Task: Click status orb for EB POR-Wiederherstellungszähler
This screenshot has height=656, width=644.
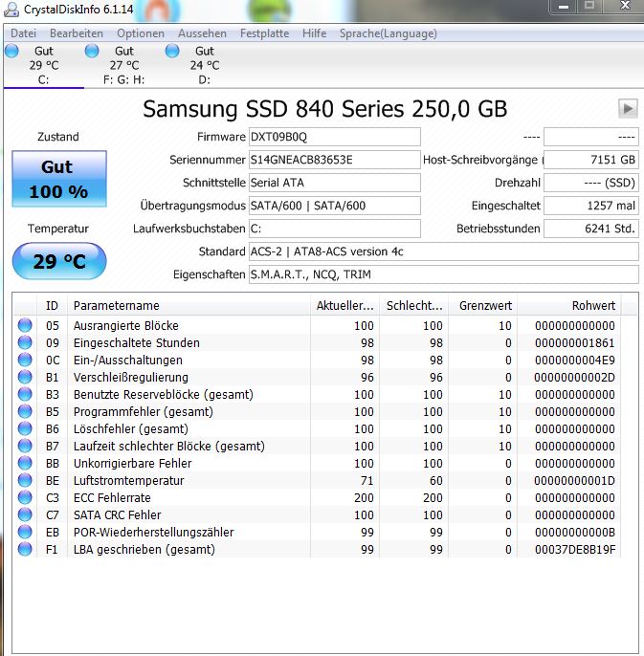Action: (25, 532)
